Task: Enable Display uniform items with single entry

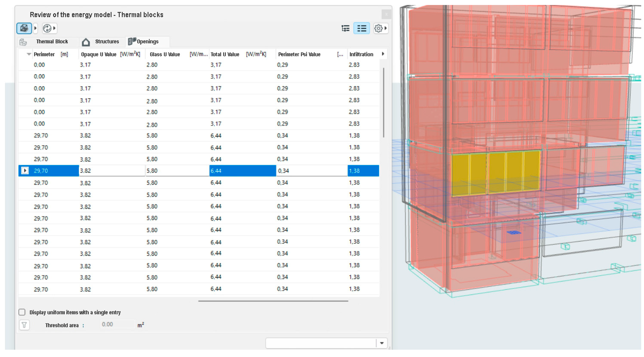Action: (x=22, y=312)
